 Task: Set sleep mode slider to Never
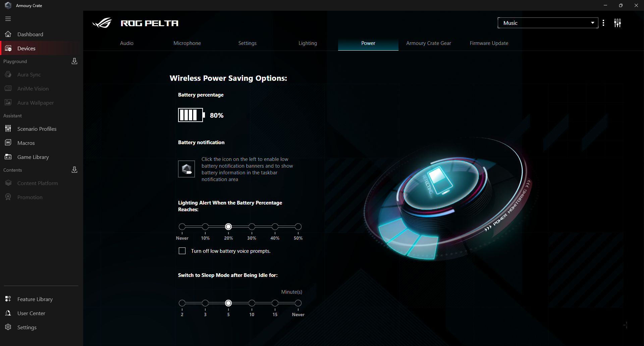coord(298,303)
